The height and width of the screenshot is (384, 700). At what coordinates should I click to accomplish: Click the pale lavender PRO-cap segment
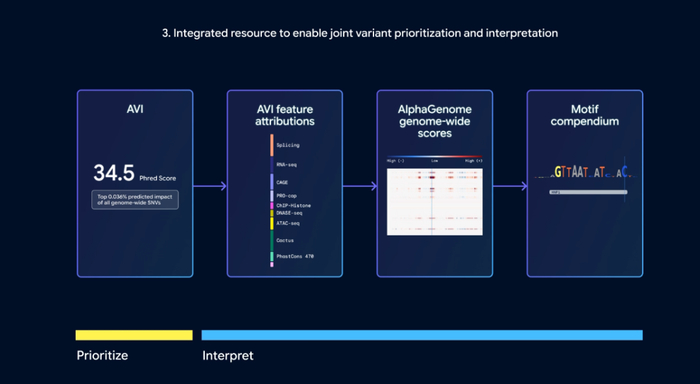click(272, 196)
